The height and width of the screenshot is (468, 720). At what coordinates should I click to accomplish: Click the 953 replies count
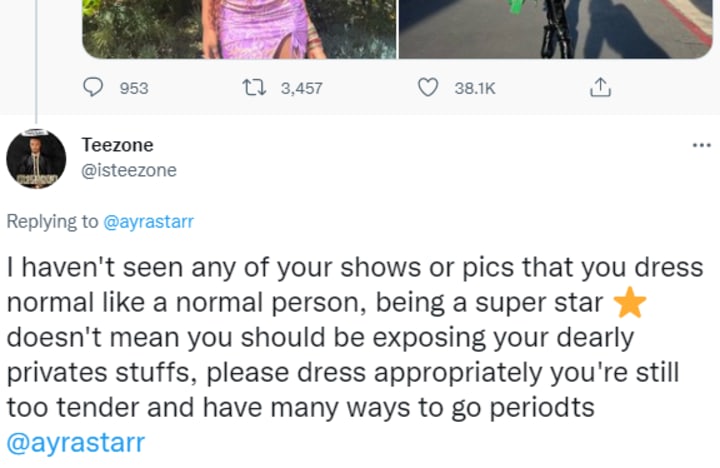click(x=133, y=89)
